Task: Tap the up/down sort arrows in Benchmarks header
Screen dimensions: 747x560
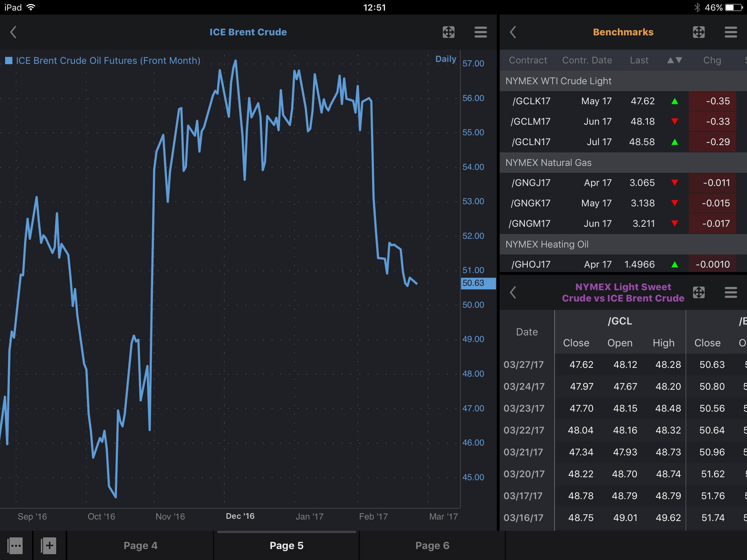Action: [x=674, y=60]
